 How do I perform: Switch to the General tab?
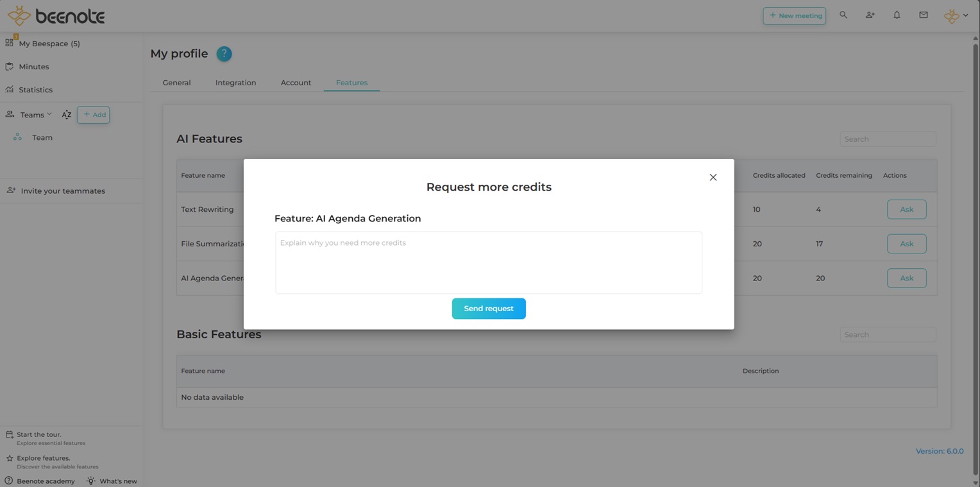tap(176, 83)
